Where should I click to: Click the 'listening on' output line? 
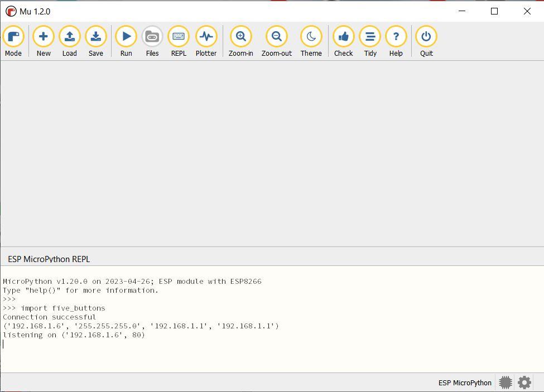[x=74, y=335]
